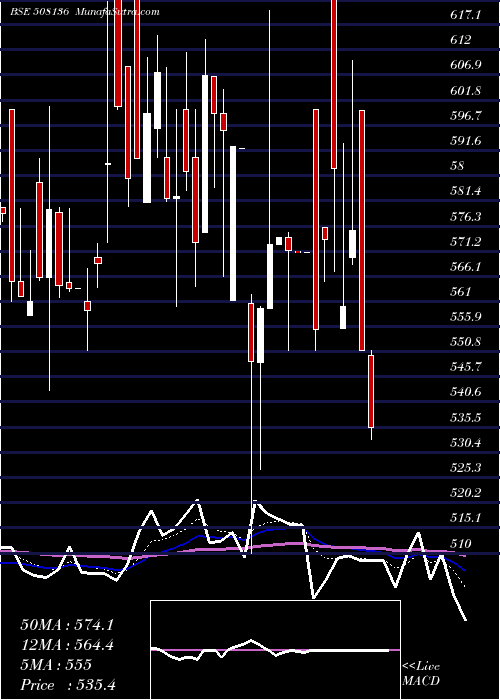Click the 591.6 price axis label
This screenshot has width=500, height=700.
click(466, 141)
